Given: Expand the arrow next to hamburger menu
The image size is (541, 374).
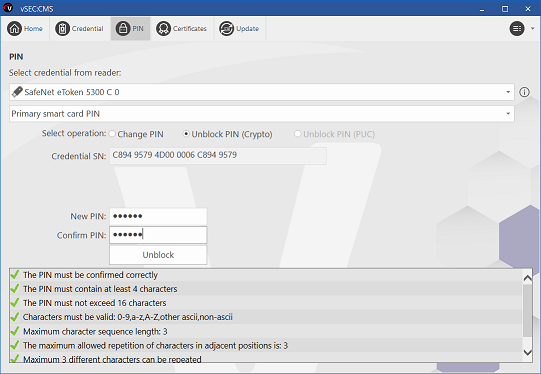Looking at the screenshot, I should 532,29.
